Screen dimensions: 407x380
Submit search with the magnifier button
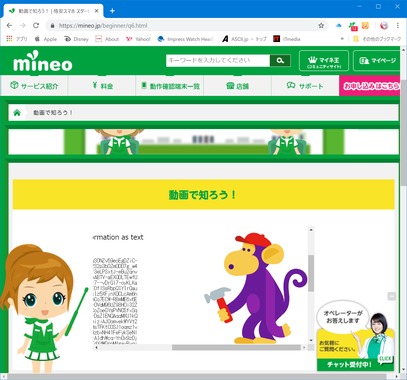pos(280,60)
